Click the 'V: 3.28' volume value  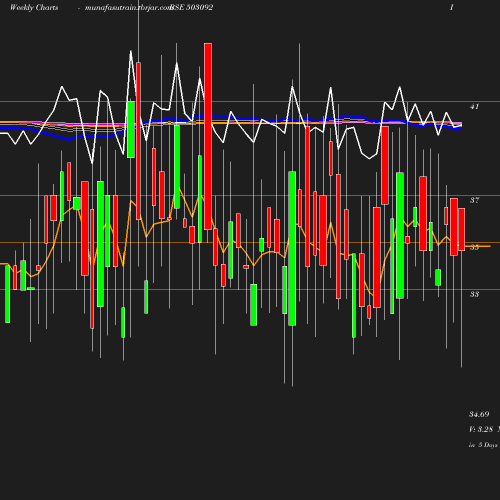tap(481, 429)
